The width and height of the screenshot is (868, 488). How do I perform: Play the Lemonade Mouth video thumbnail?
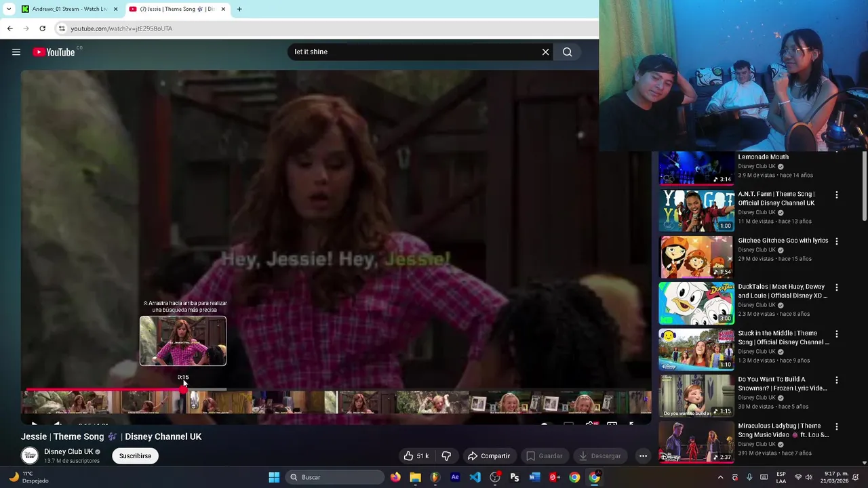[x=696, y=167]
